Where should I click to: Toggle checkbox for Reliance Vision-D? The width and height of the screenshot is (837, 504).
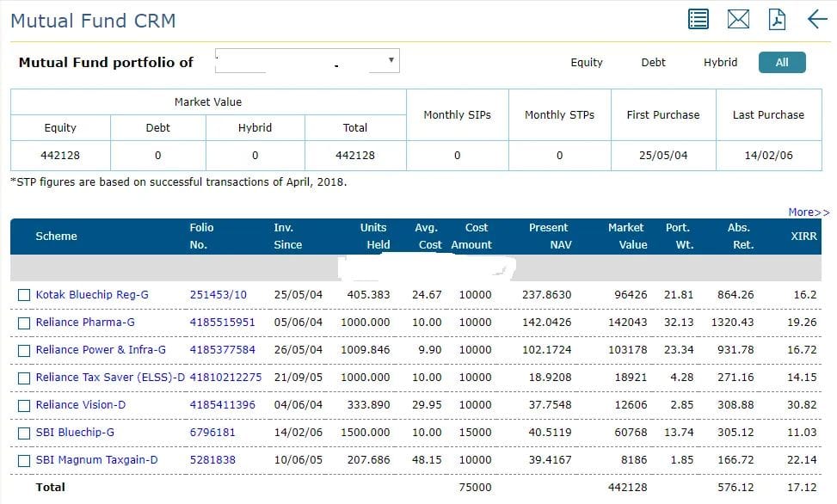tap(24, 406)
